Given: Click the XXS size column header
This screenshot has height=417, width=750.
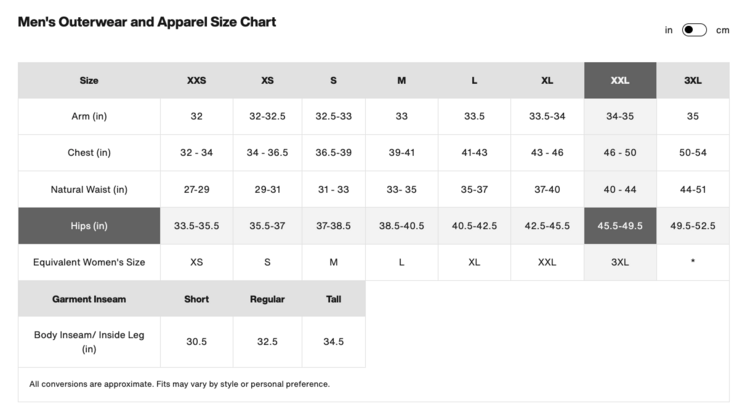Looking at the screenshot, I should point(196,80).
